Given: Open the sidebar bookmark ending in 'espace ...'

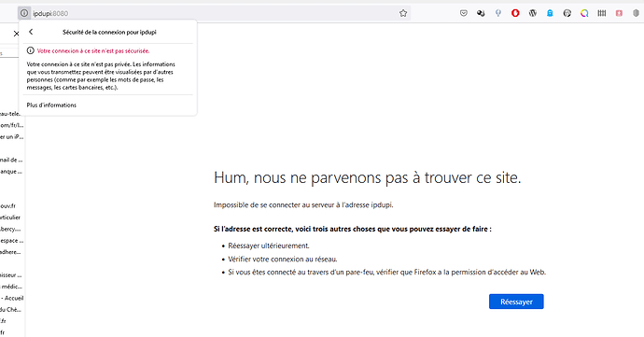Looking at the screenshot, I should point(11,241).
